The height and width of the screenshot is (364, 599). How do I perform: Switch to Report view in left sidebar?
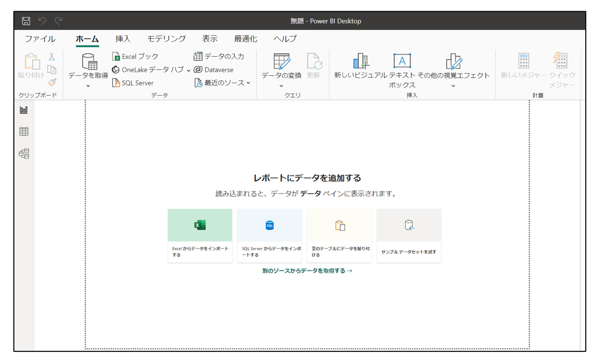click(x=24, y=110)
